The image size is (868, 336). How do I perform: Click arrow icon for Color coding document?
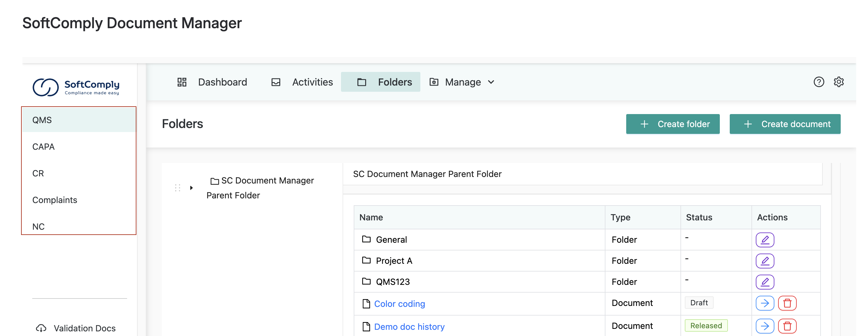click(x=764, y=303)
